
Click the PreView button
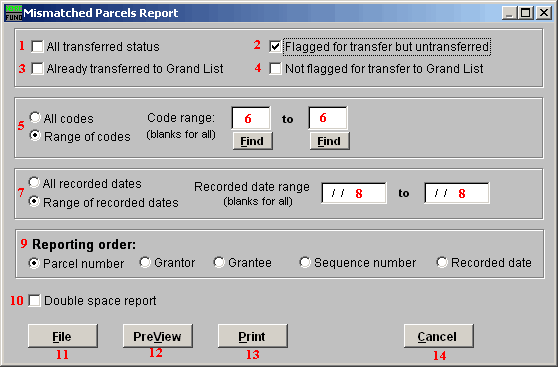(158, 336)
